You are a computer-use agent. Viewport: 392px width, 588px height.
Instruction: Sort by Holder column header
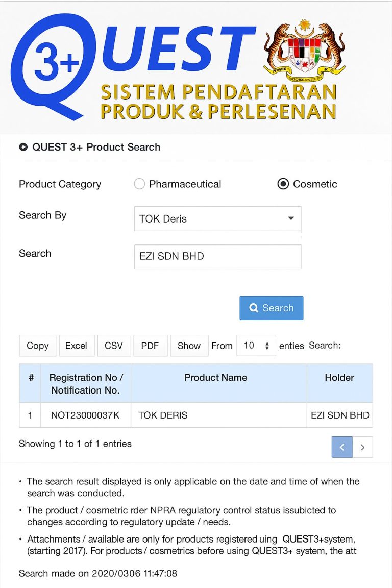(x=339, y=378)
